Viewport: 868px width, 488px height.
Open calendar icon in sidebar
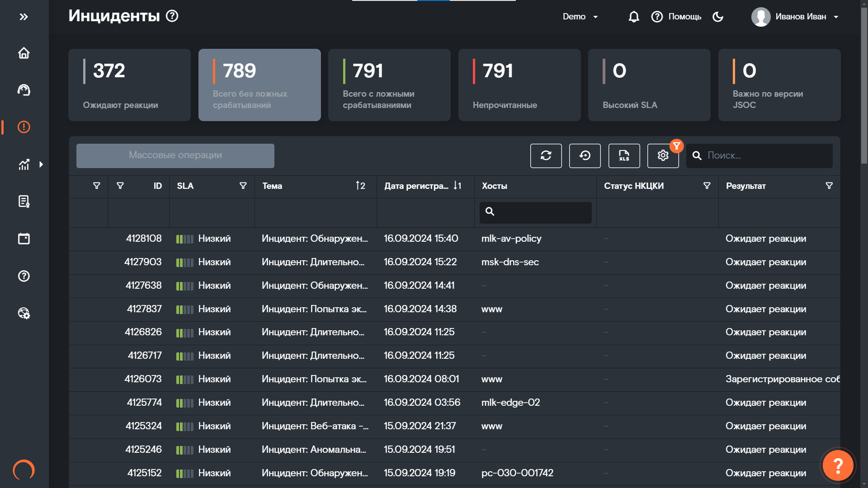(x=24, y=239)
